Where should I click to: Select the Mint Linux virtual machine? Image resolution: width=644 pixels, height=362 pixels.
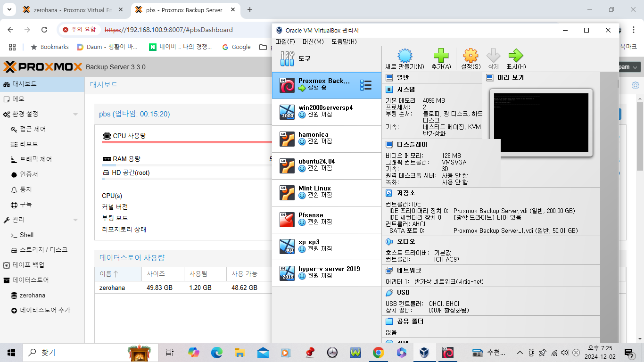(327, 193)
